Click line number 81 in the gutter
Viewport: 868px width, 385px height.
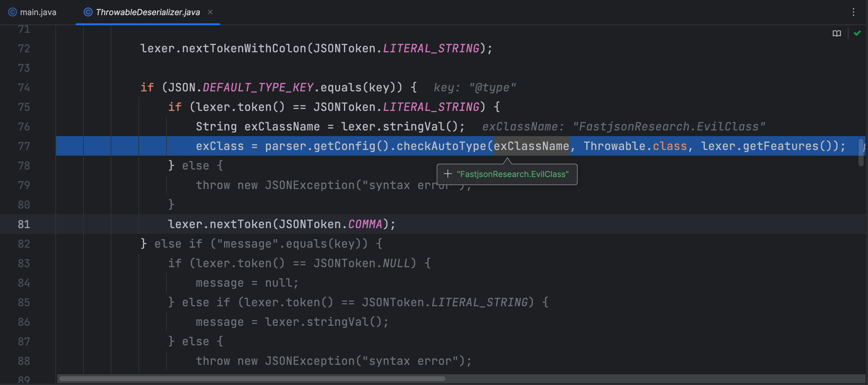coord(24,224)
